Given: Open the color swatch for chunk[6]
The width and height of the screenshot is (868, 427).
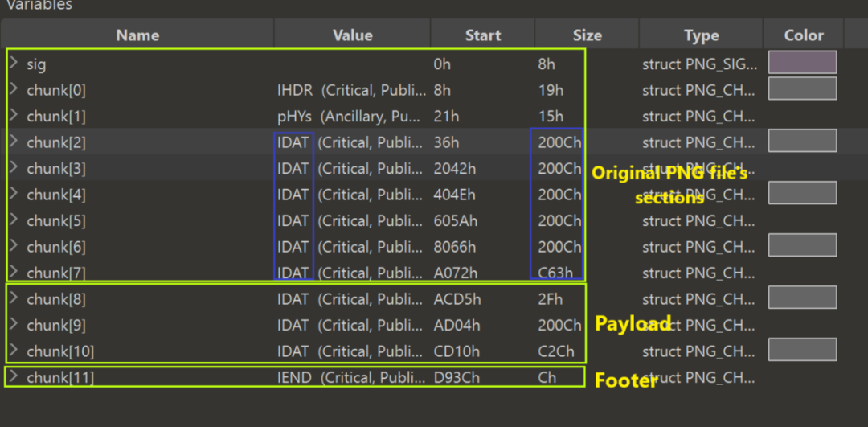Looking at the screenshot, I should 802,244.
